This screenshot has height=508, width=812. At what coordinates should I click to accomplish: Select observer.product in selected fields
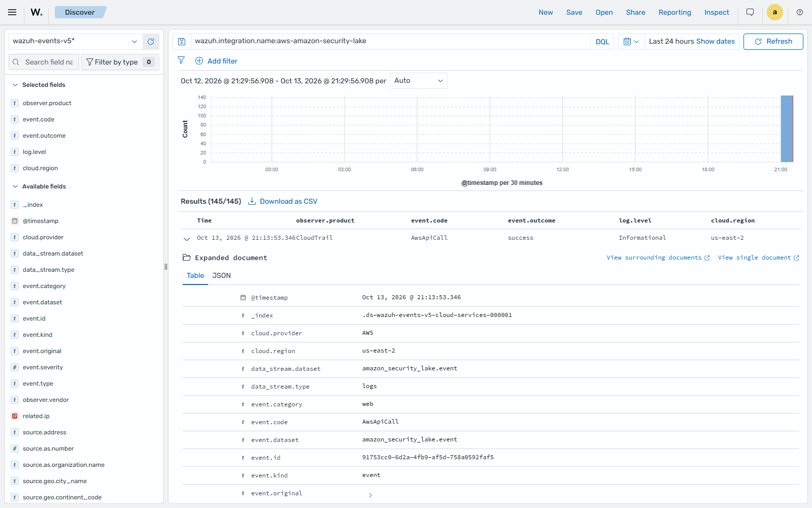click(47, 103)
